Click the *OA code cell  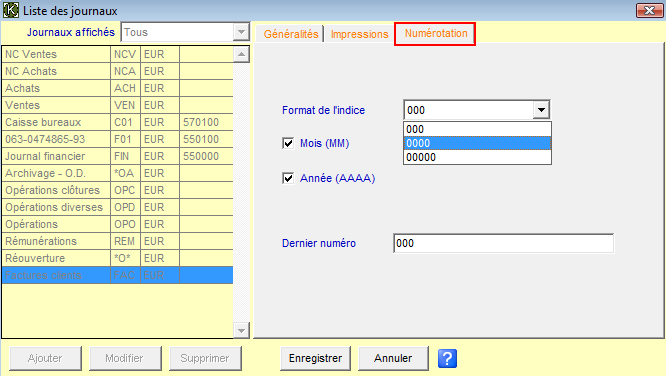[x=125, y=173]
